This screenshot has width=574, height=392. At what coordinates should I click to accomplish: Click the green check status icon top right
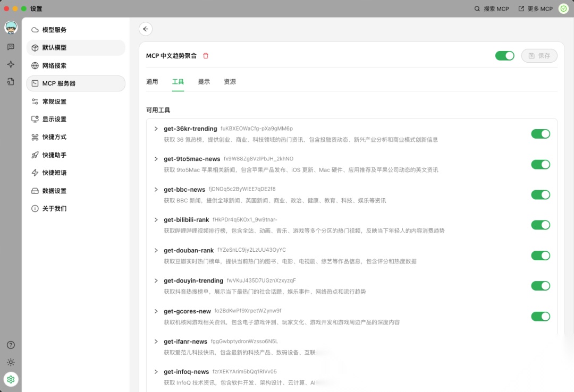coord(563,8)
